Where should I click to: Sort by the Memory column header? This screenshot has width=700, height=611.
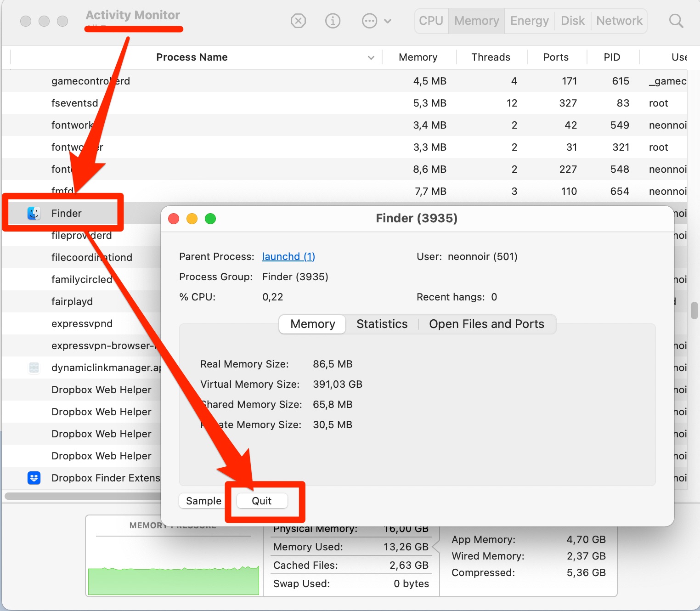point(418,57)
